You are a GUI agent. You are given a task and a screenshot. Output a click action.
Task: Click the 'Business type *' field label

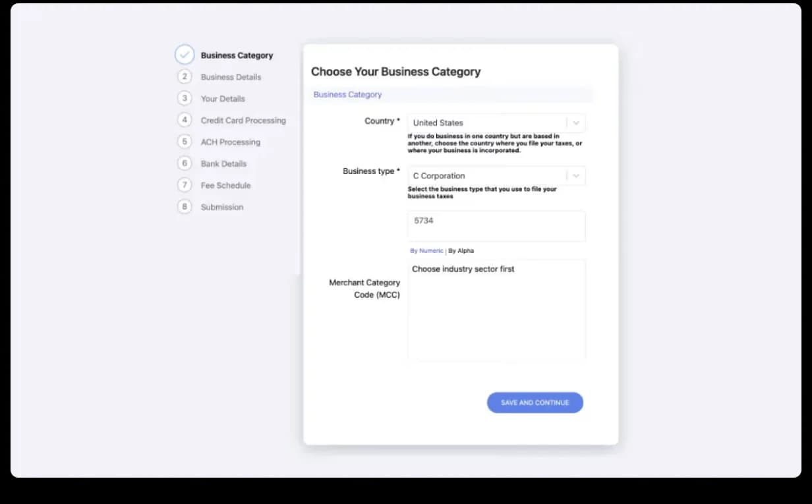[x=371, y=171]
